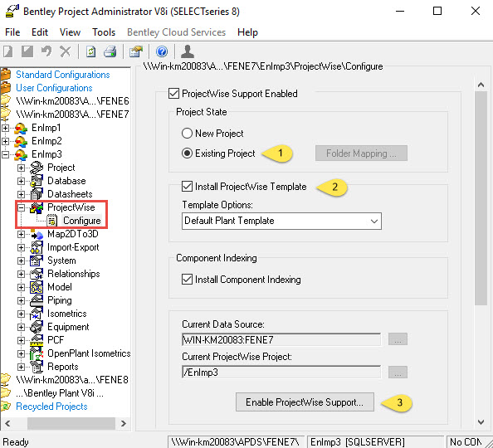493x448 pixels.
Task: Expand the EnImp1 tree node
Action: 5,128
